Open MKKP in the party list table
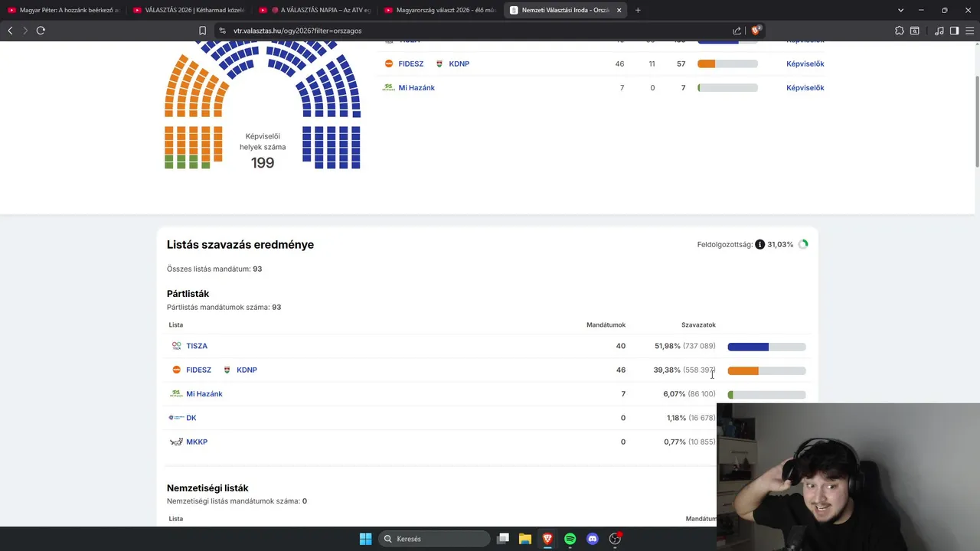The height and width of the screenshot is (551, 980). (x=197, y=442)
